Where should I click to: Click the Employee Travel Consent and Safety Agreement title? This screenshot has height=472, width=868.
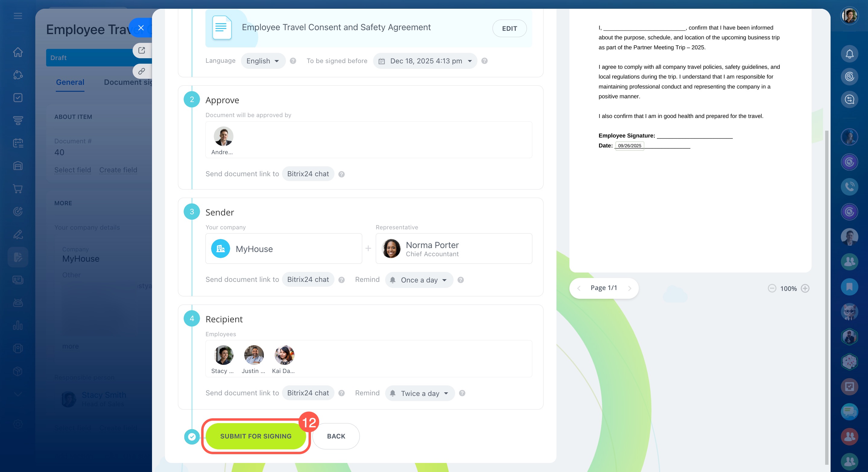(336, 27)
